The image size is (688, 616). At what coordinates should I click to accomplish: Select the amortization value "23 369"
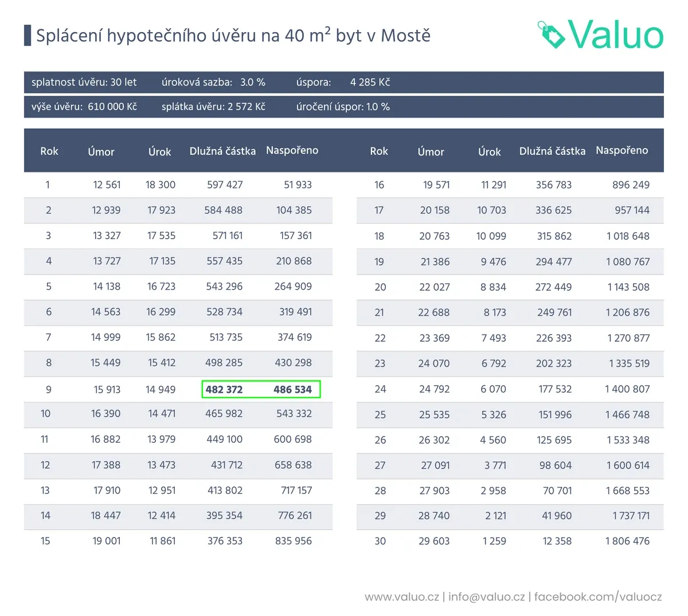pos(435,338)
